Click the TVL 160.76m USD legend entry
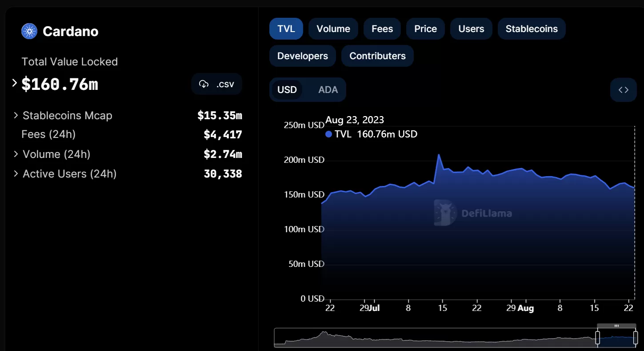 (372, 134)
